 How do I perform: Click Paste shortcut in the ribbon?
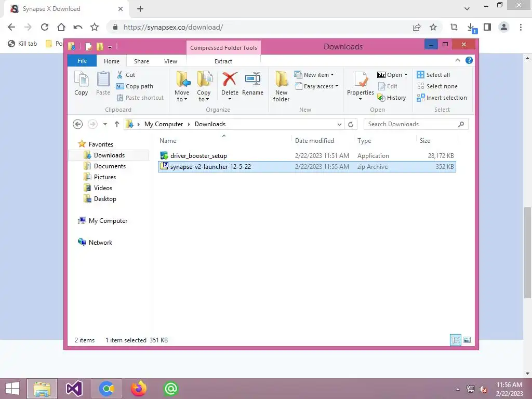point(140,98)
